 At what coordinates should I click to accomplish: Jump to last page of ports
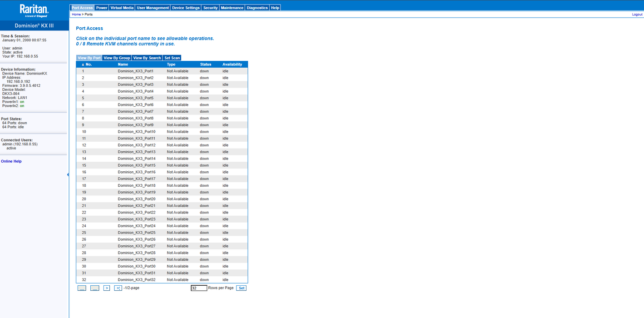118,288
